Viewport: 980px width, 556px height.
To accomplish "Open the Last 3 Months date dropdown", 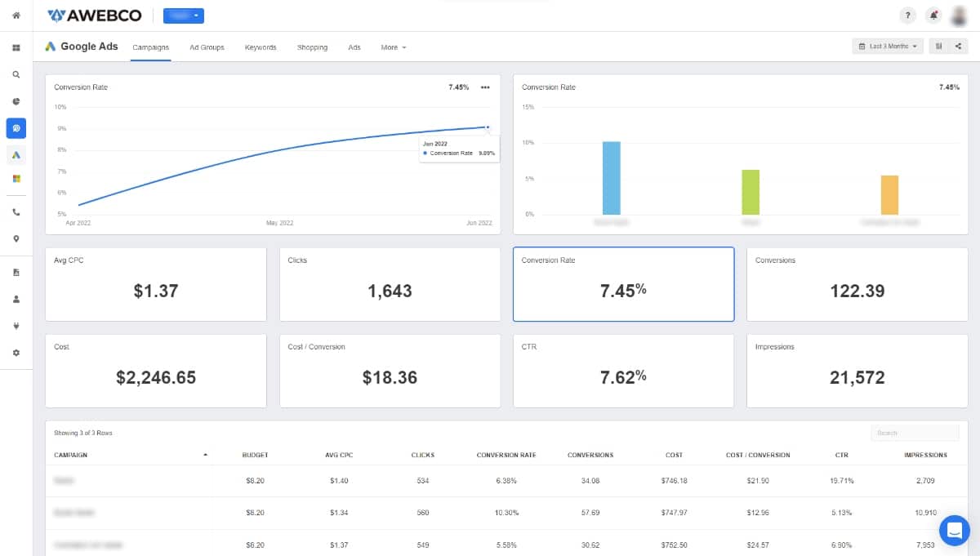I will [x=888, y=47].
